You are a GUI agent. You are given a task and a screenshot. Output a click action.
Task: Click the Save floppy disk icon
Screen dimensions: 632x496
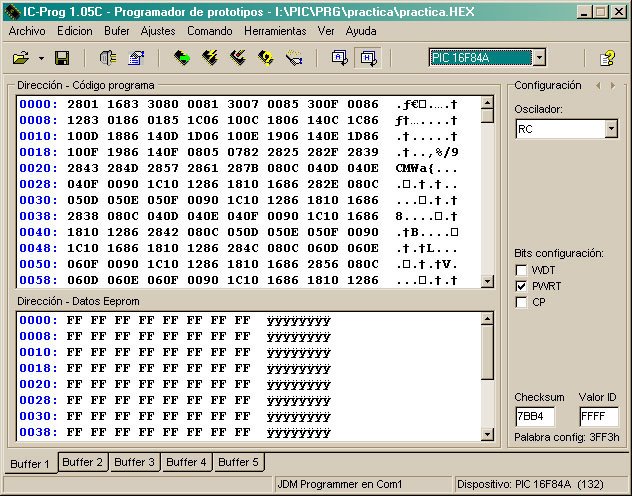pyautogui.click(x=62, y=58)
